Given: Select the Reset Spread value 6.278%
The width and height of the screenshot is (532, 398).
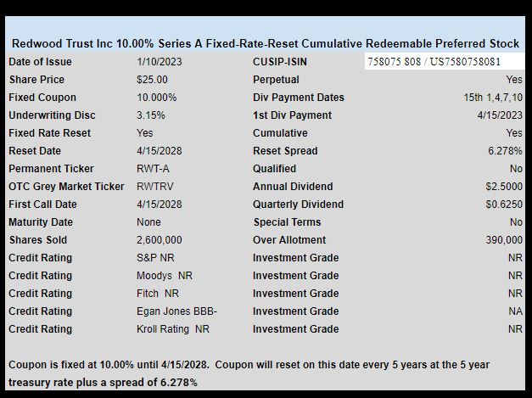Looking at the screenshot, I should [x=505, y=151].
